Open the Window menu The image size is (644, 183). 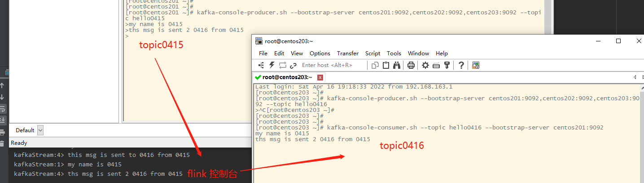(x=418, y=53)
